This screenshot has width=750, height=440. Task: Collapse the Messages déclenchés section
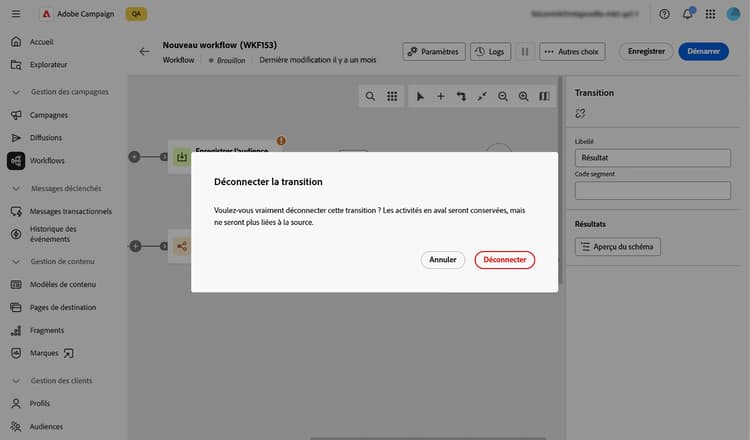point(16,188)
